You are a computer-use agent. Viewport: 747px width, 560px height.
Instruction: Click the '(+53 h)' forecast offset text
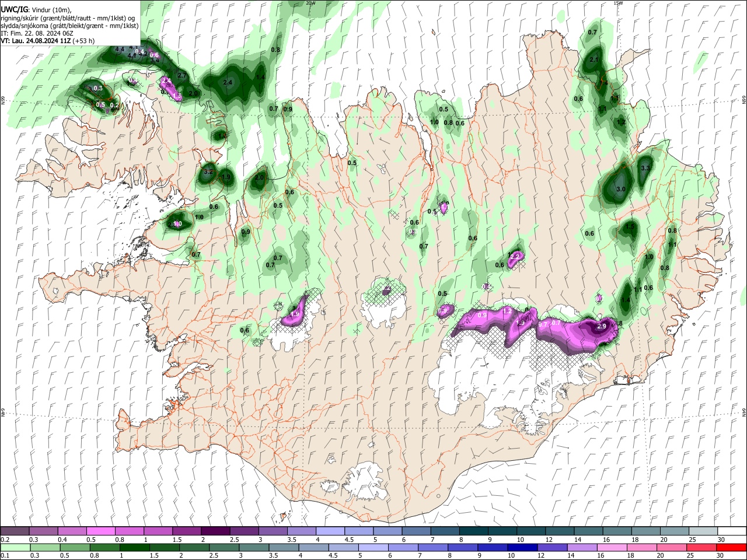click(x=84, y=41)
